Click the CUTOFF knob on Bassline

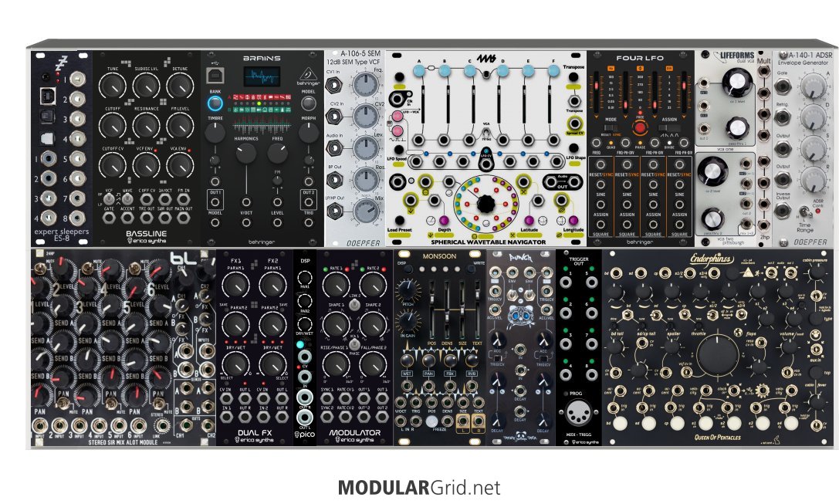[113, 126]
